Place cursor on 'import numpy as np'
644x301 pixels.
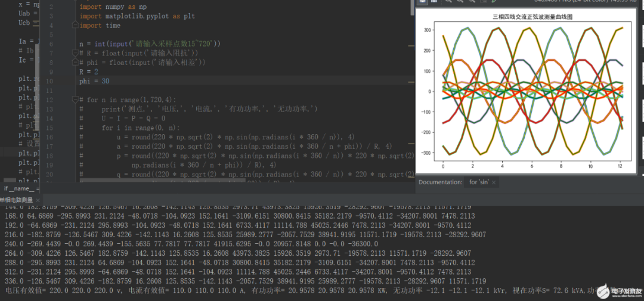tap(113, 7)
